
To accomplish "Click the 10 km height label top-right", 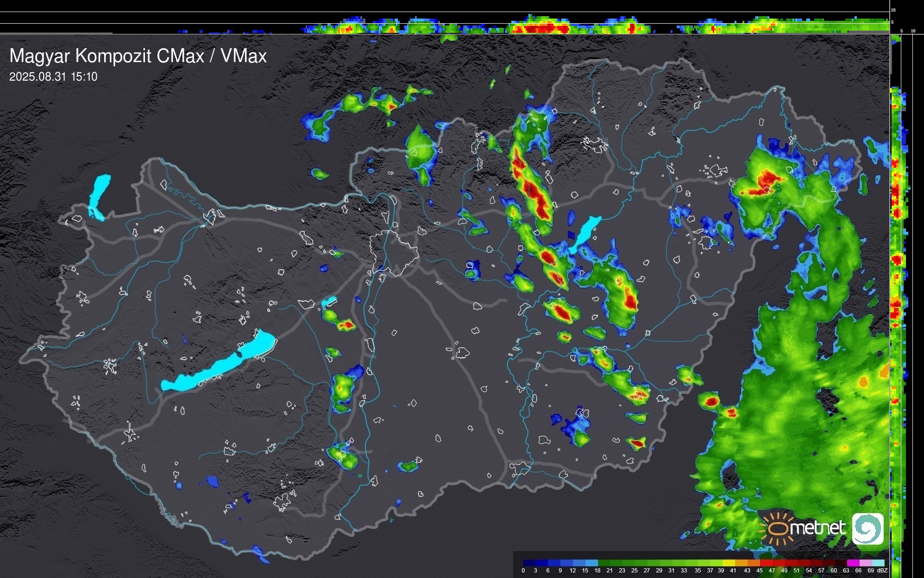I will click(893, 10).
